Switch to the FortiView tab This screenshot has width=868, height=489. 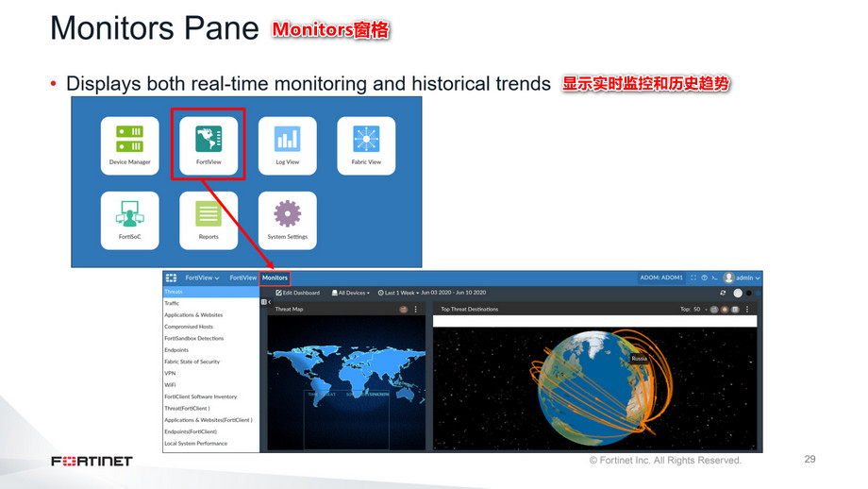[243, 278]
